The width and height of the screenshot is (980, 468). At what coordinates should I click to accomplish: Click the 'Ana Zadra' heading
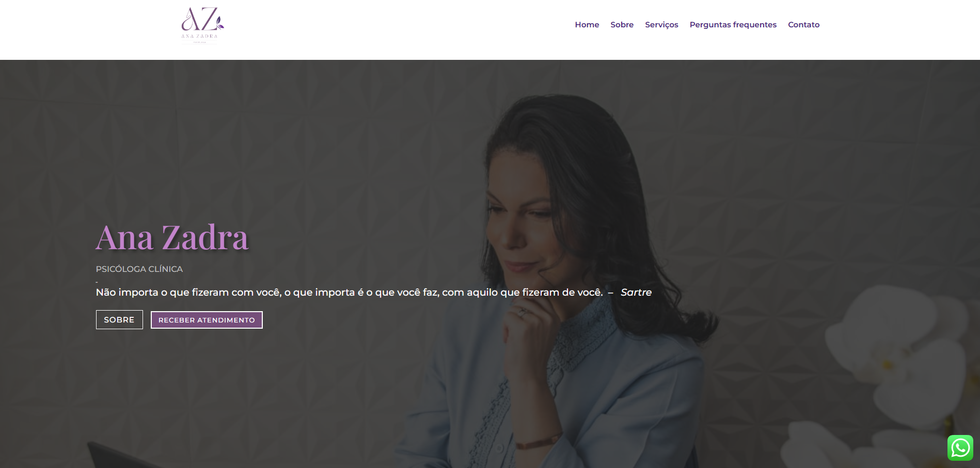[172, 238]
